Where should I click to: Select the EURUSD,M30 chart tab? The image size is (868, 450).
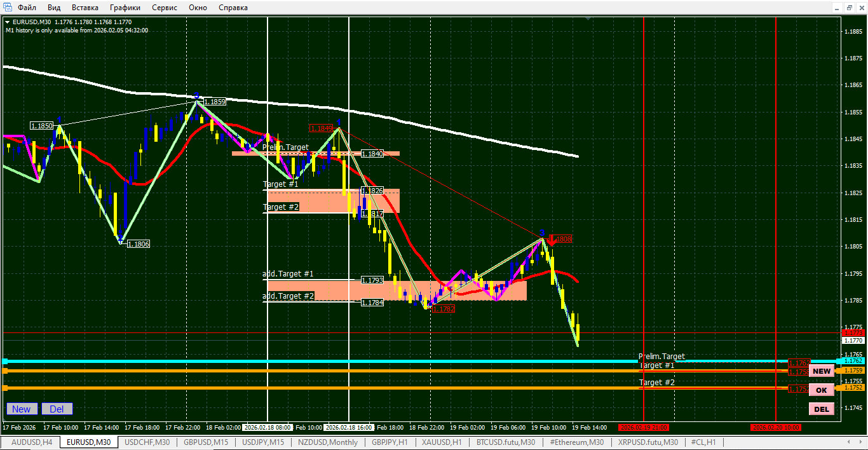[x=89, y=442]
